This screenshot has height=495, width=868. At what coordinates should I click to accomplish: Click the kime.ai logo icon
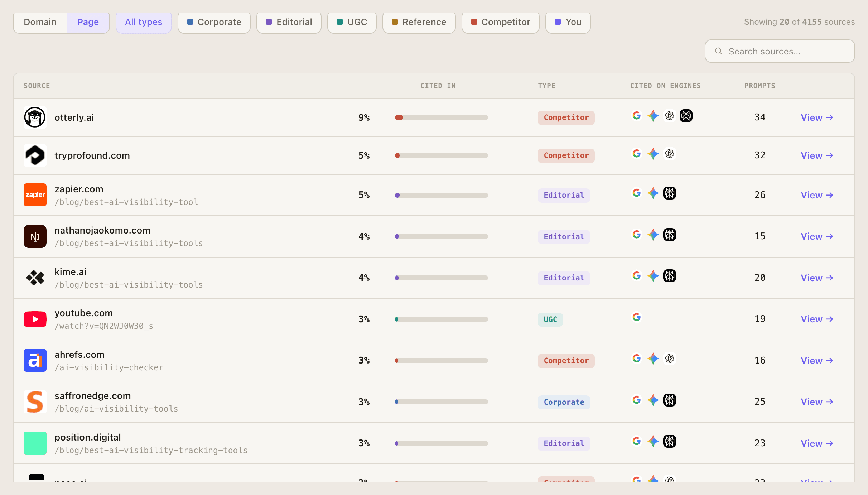tap(35, 278)
